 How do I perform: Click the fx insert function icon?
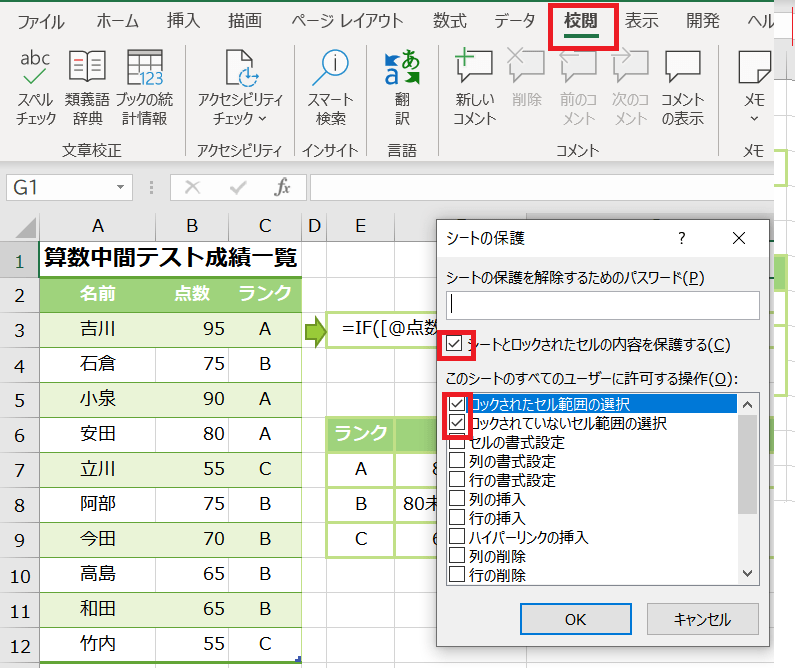point(283,187)
